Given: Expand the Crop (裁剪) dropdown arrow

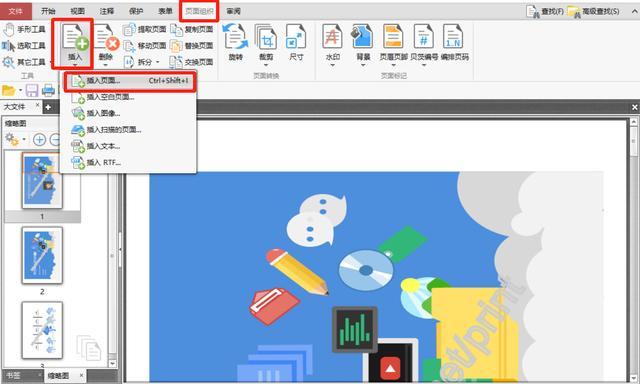Looking at the screenshot, I should click(266, 65).
